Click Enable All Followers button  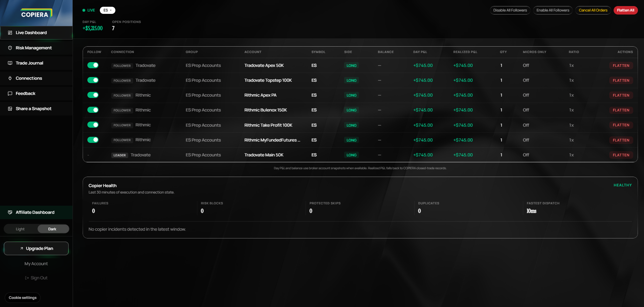(x=553, y=10)
